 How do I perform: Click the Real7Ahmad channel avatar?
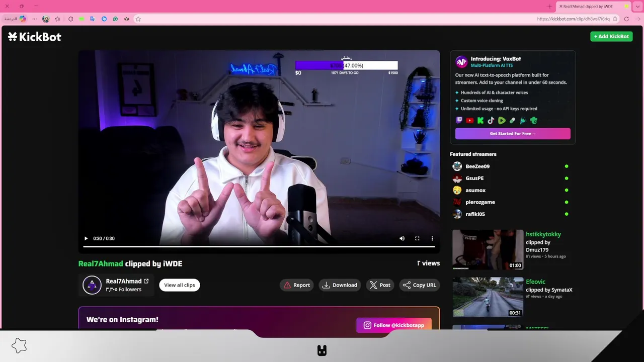tap(92, 285)
